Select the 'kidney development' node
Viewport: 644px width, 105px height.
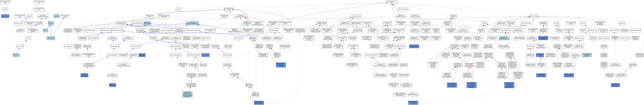(136, 46)
